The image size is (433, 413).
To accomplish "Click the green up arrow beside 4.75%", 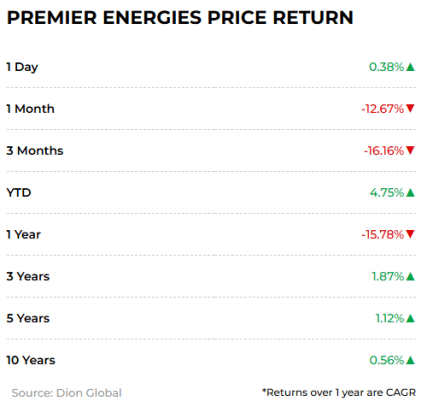I will pos(411,193).
